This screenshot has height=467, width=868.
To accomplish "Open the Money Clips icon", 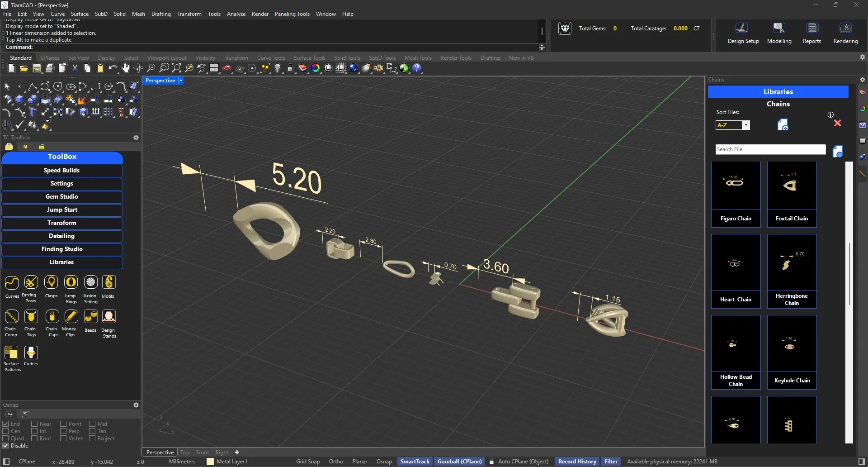I will 71,317.
